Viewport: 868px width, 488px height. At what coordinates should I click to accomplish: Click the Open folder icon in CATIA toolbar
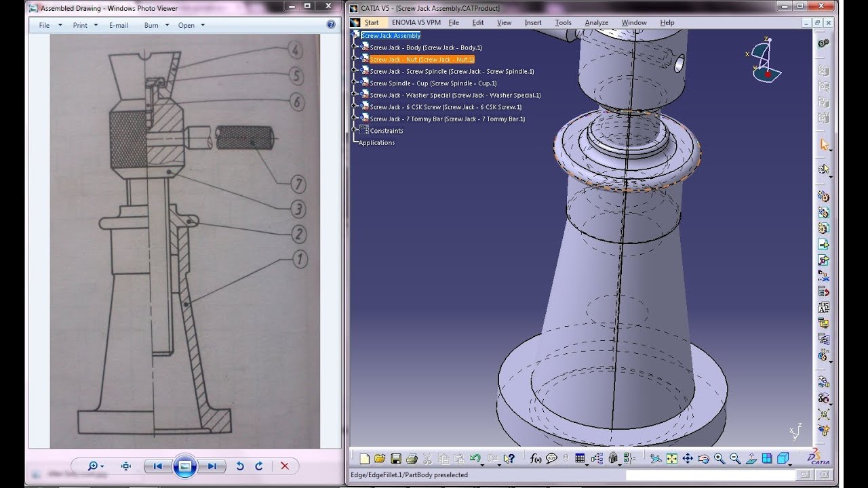[380, 458]
